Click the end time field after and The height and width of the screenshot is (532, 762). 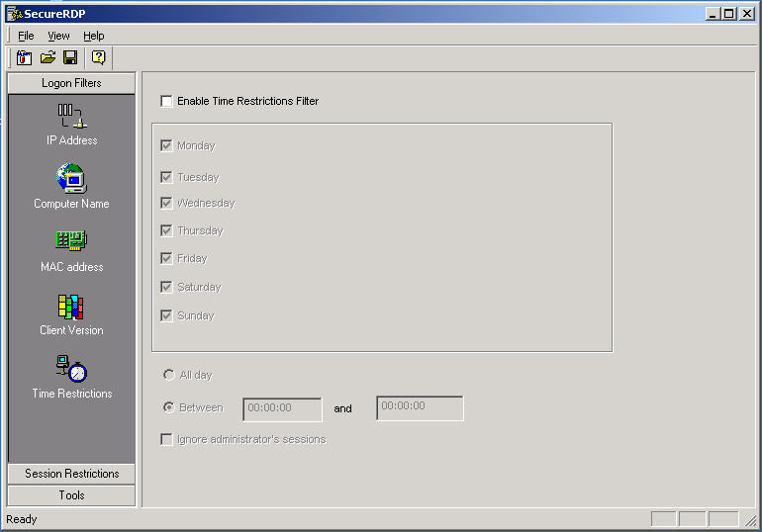click(x=420, y=407)
